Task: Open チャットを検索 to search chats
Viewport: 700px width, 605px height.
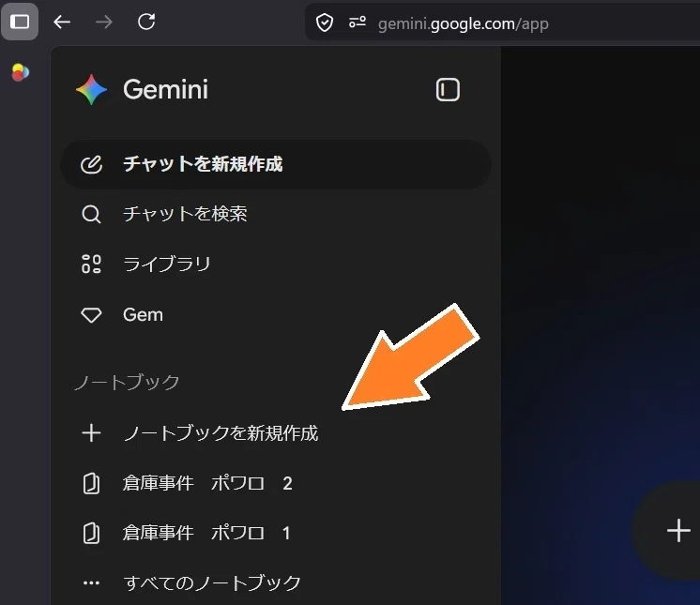Action: coord(276,214)
